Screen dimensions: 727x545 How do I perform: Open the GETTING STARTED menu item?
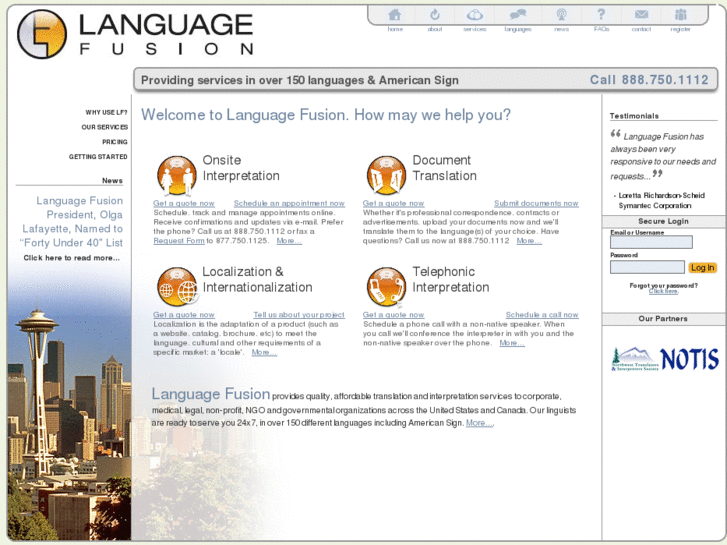[x=98, y=157]
